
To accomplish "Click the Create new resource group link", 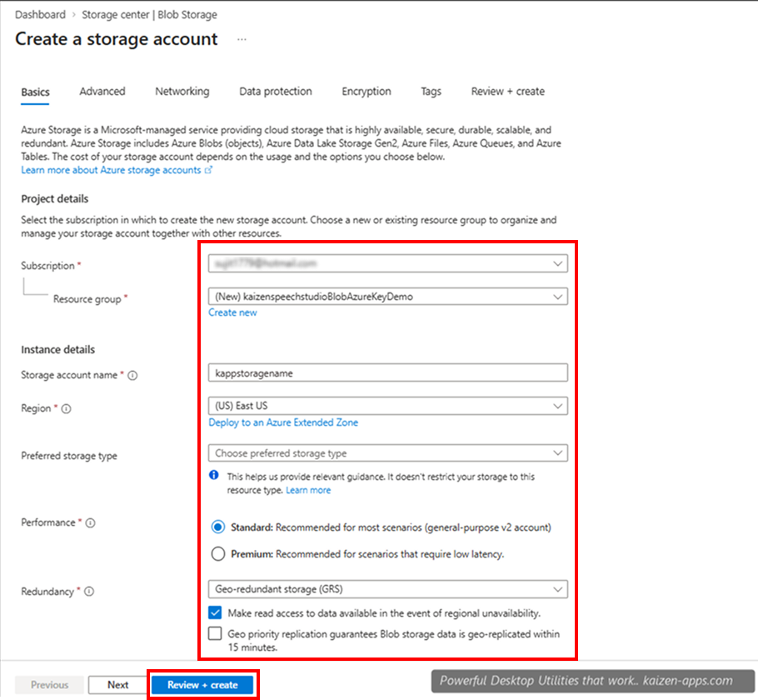I will pyautogui.click(x=232, y=312).
